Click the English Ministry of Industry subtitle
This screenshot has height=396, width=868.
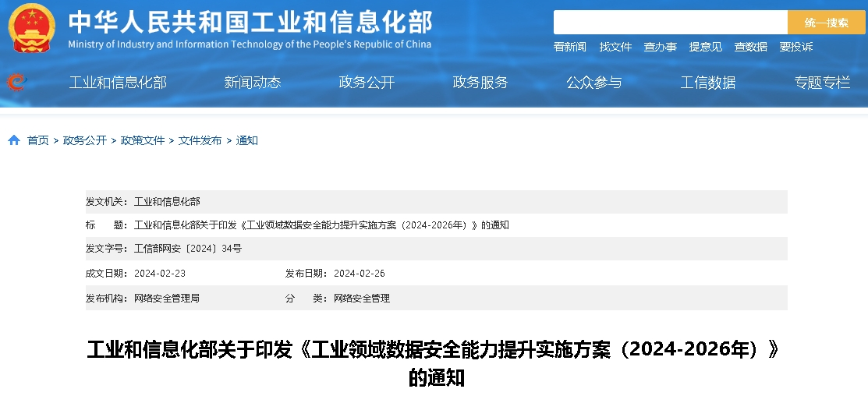(x=250, y=44)
